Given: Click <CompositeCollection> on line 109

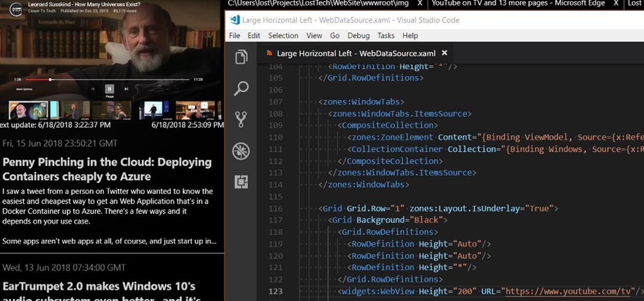Looking at the screenshot, I should click(x=388, y=126).
